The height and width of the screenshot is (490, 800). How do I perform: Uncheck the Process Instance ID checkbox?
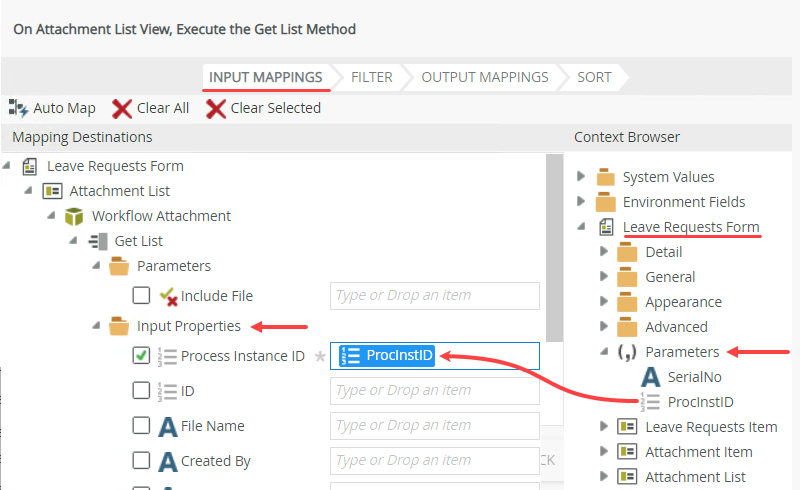(142, 355)
